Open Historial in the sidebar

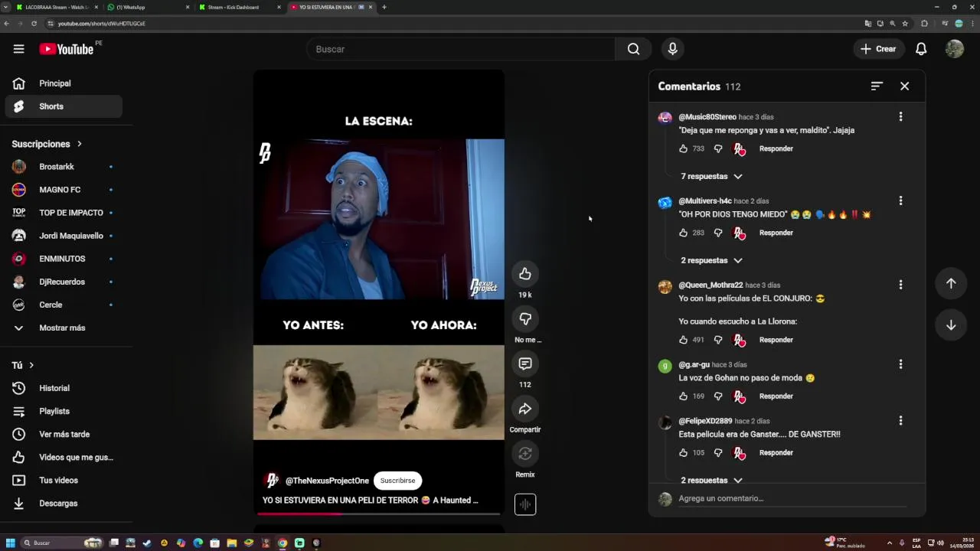tap(64, 389)
